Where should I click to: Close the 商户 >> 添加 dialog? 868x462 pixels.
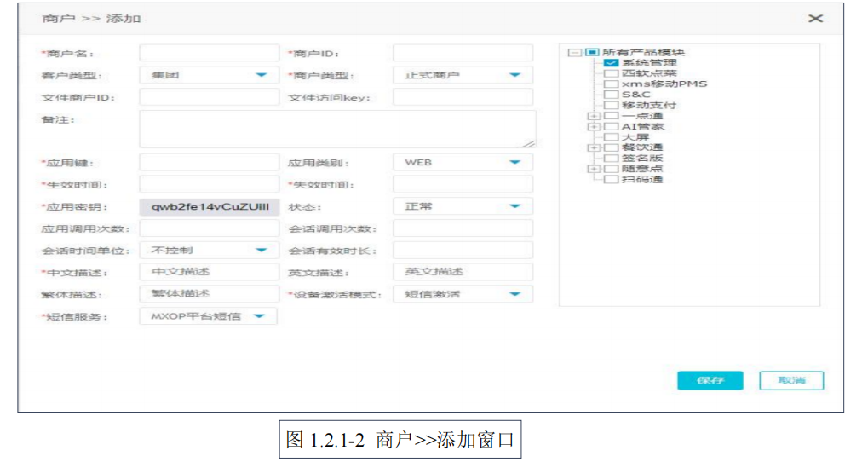pyautogui.click(x=815, y=18)
